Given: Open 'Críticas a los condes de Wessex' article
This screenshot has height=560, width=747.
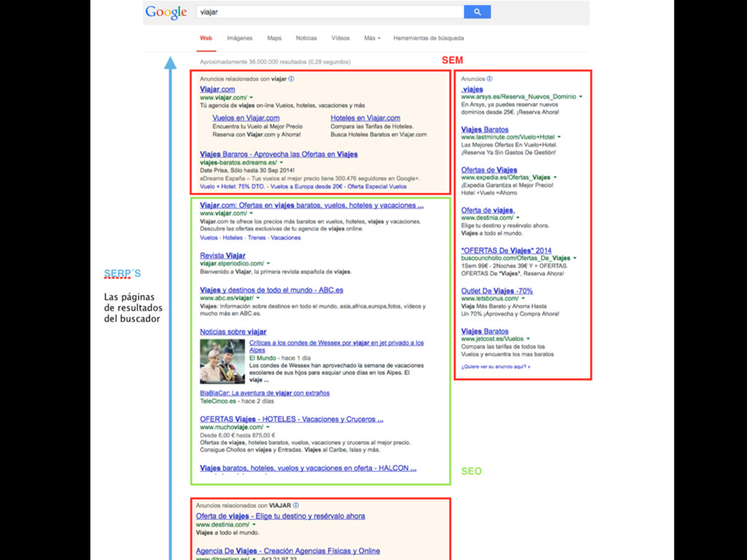Looking at the screenshot, I should [x=336, y=346].
